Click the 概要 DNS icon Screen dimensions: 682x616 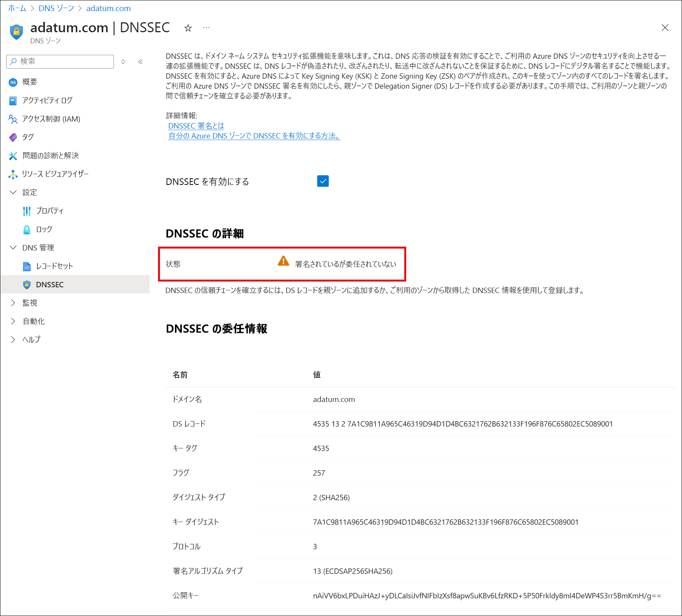(x=13, y=82)
